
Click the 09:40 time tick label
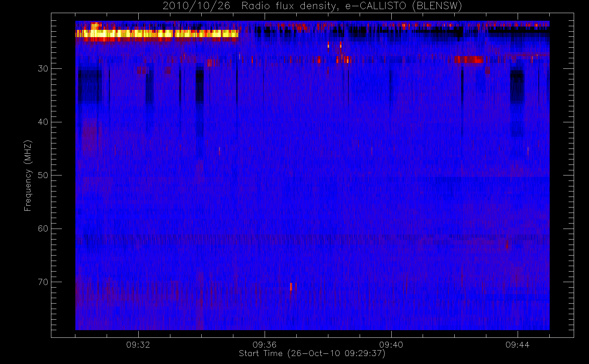click(x=391, y=345)
